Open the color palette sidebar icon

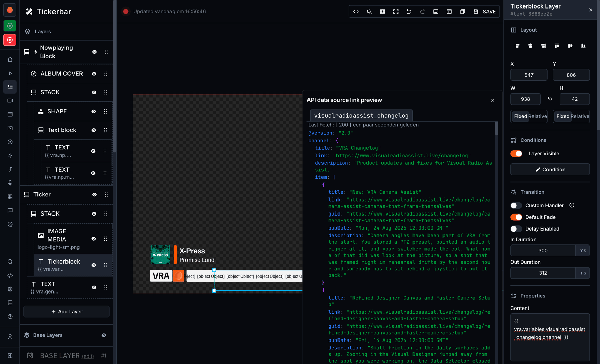point(10,224)
